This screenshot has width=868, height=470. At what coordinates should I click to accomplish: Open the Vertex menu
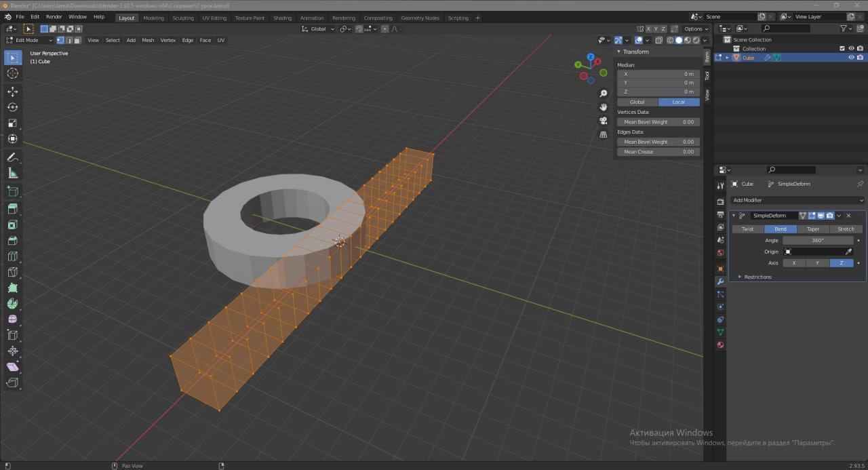point(167,40)
